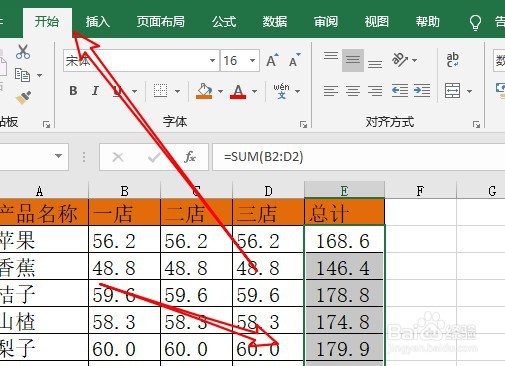Open the copy options dropdown arrow
Viewport: 505px width, 366px height.
[x=39, y=75]
